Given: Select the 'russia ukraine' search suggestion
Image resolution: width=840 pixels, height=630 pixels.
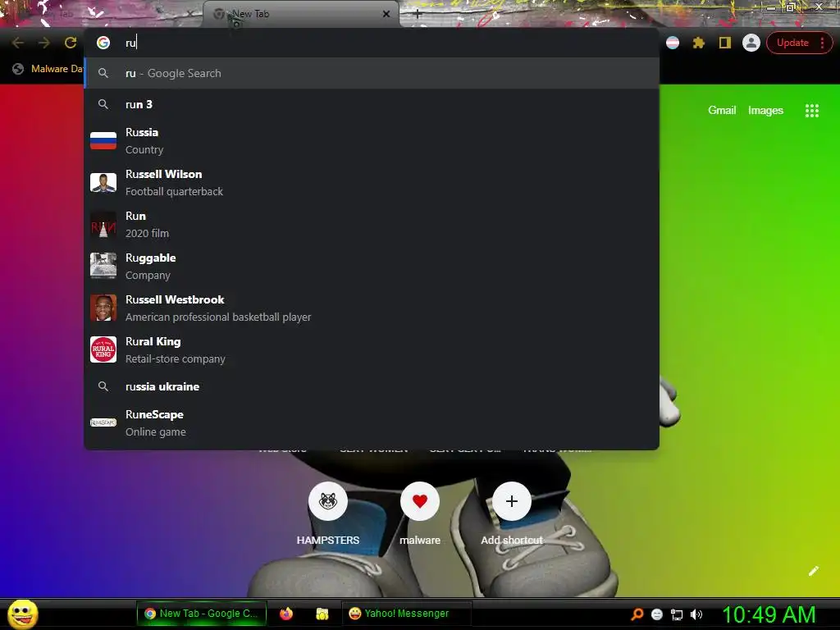Looking at the screenshot, I should pyautogui.click(x=372, y=387).
